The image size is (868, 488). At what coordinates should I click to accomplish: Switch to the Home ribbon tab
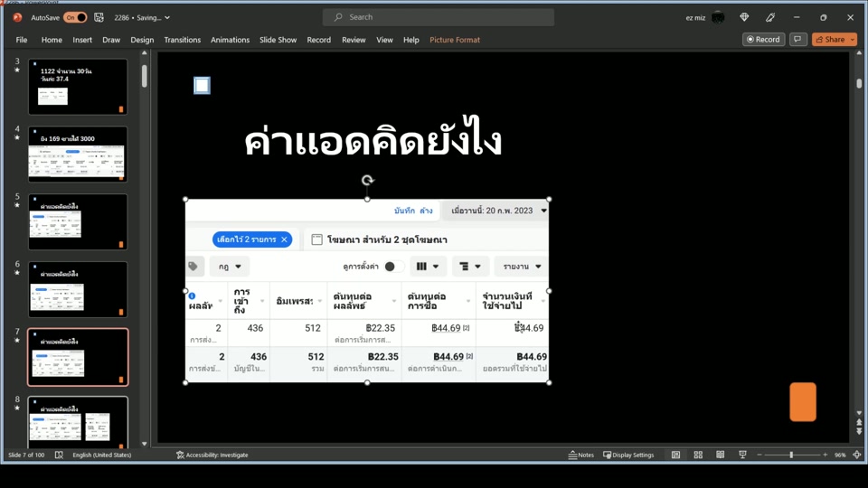52,40
